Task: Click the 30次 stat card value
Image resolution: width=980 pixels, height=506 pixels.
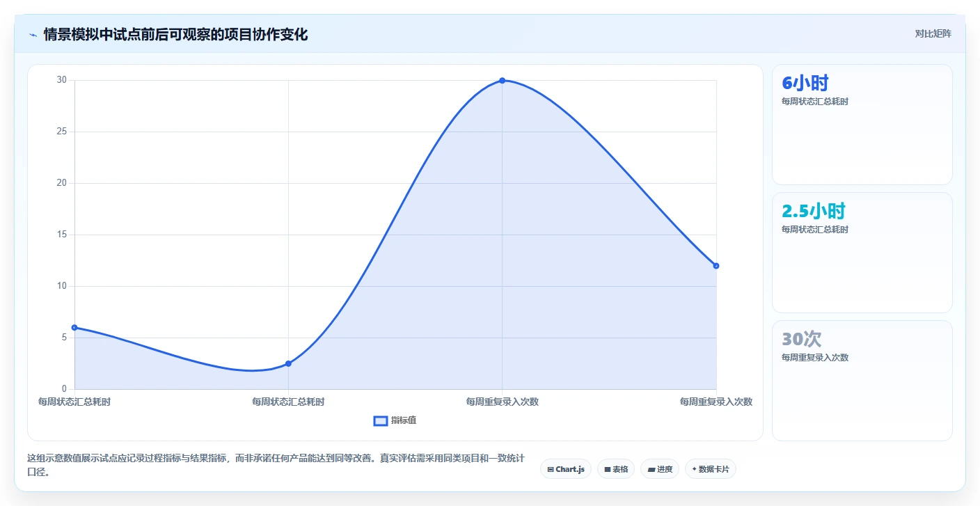Action: coord(802,339)
